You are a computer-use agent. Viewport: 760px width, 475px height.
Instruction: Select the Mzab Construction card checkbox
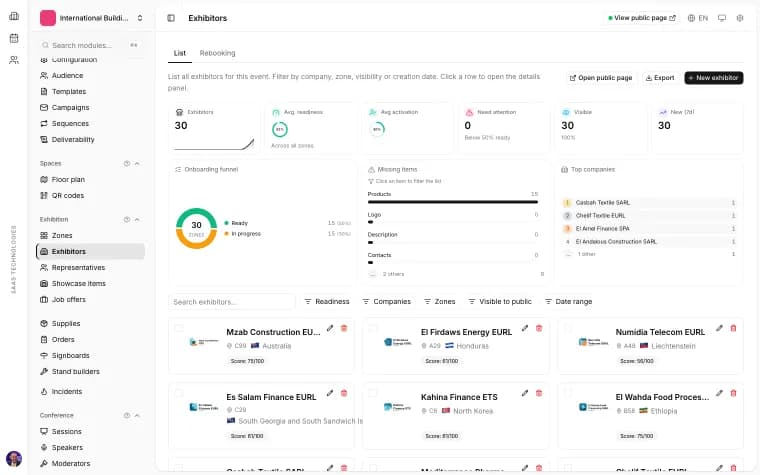click(x=179, y=328)
